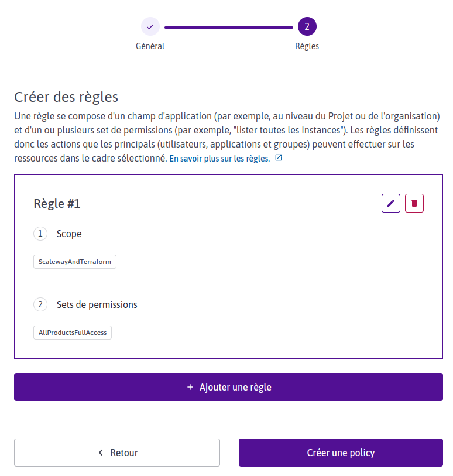Click the 'Règle #1' heading
The height and width of the screenshot is (476, 453).
click(57, 204)
